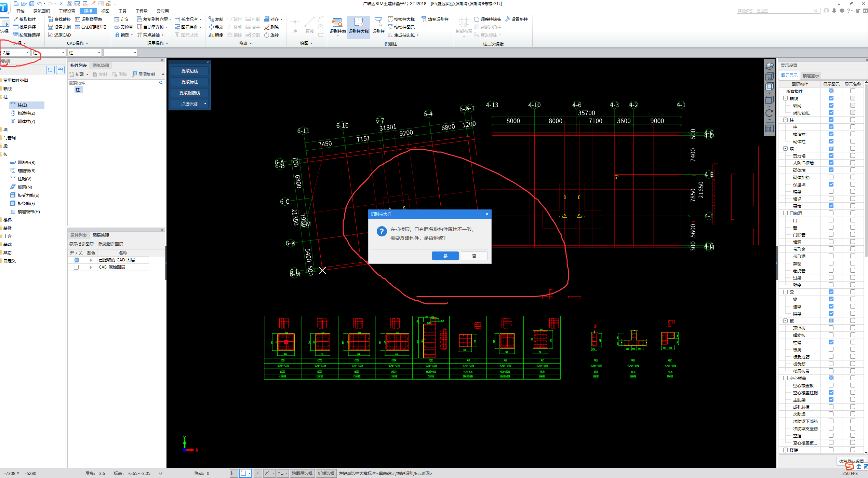The image size is (868, 478).
Task: Open the 点选识别 dropdown arrow
Action: coord(205,104)
